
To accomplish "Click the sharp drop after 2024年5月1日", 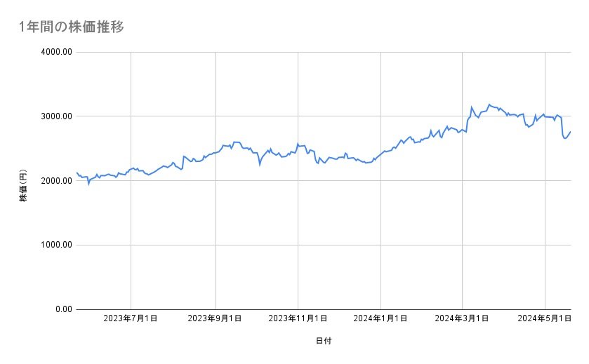I will click(x=562, y=128).
